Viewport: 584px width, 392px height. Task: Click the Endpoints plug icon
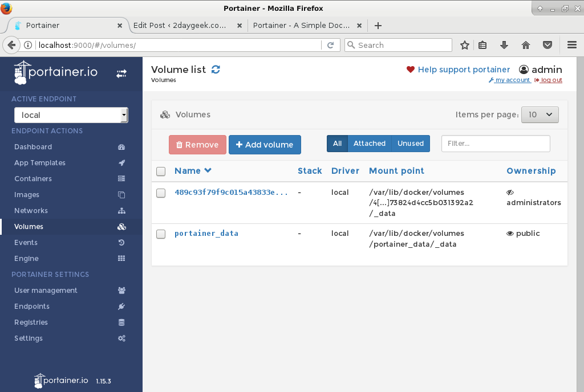(x=121, y=307)
